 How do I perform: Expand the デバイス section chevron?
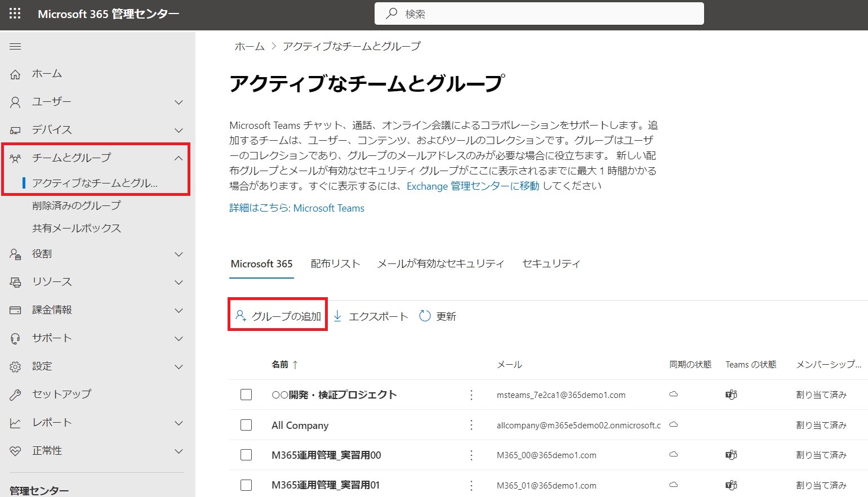[179, 130]
